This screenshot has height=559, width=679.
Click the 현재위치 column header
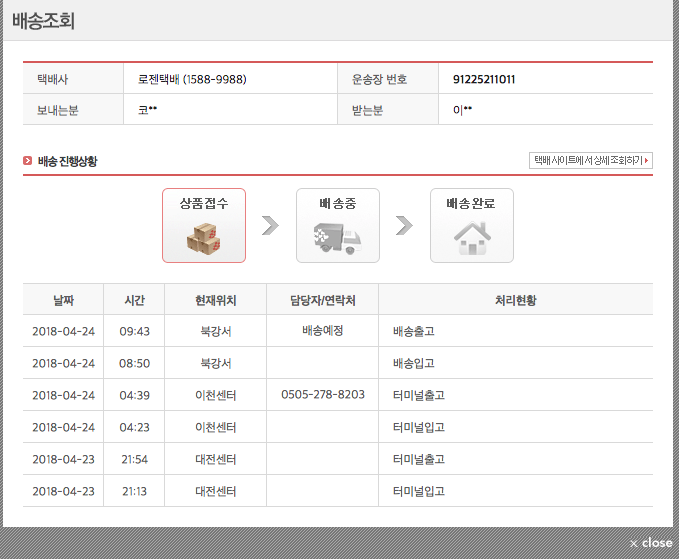(x=216, y=300)
